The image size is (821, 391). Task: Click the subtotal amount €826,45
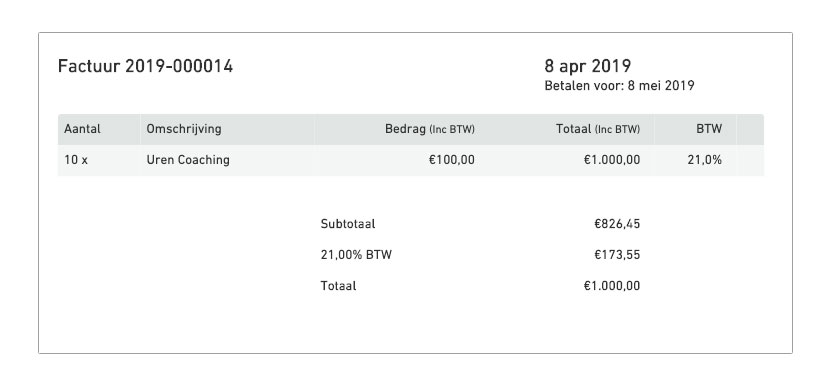617,224
